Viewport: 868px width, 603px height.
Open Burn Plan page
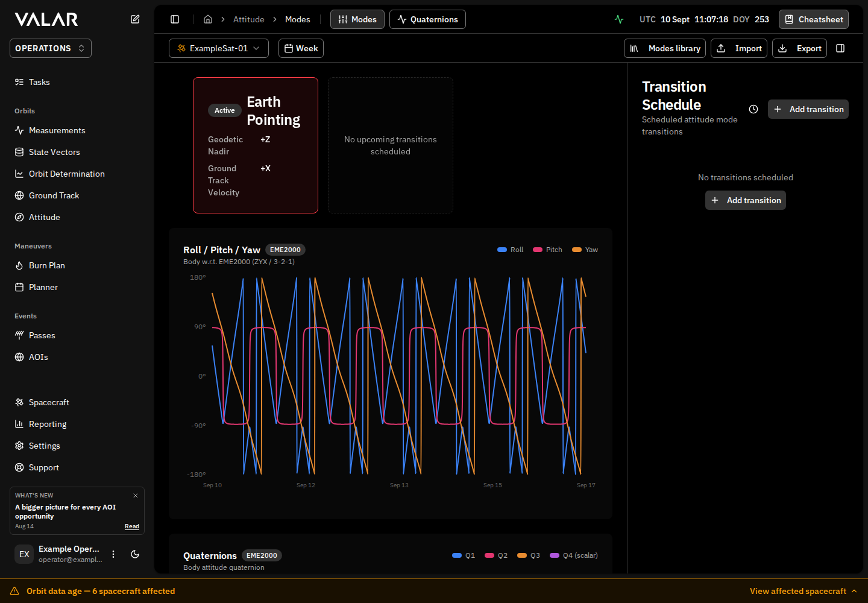coord(77,265)
